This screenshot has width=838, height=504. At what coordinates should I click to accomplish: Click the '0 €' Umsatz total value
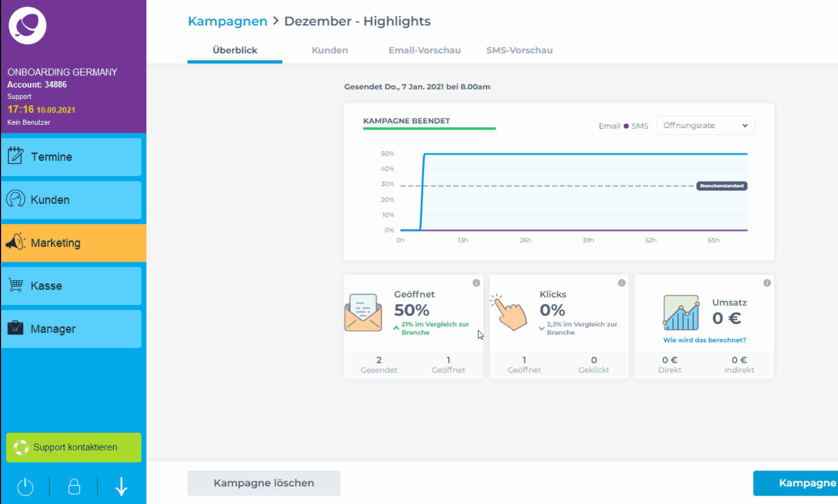point(727,318)
